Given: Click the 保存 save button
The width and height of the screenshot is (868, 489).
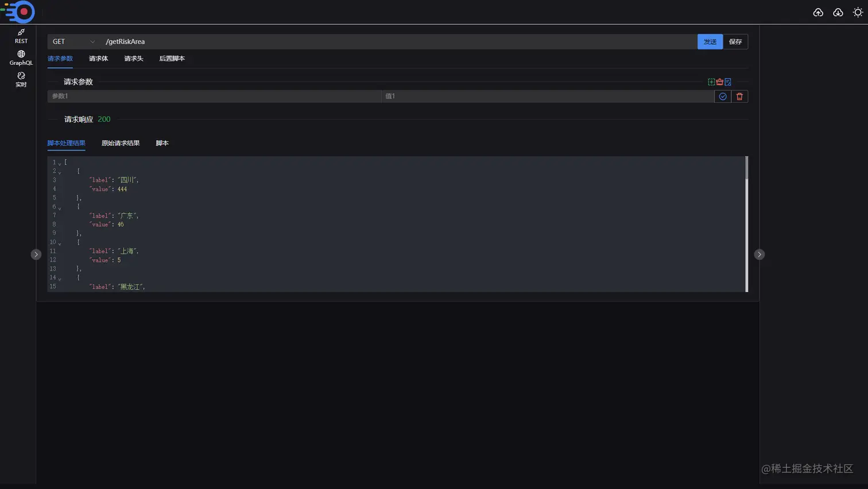Looking at the screenshot, I should [735, 41].
